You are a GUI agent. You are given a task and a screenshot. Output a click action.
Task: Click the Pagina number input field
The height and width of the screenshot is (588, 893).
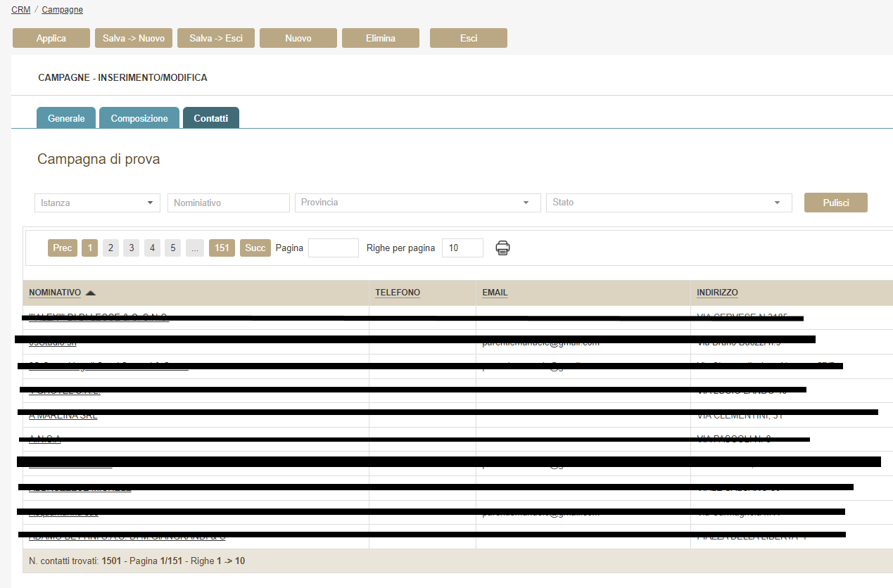[333, 248]
